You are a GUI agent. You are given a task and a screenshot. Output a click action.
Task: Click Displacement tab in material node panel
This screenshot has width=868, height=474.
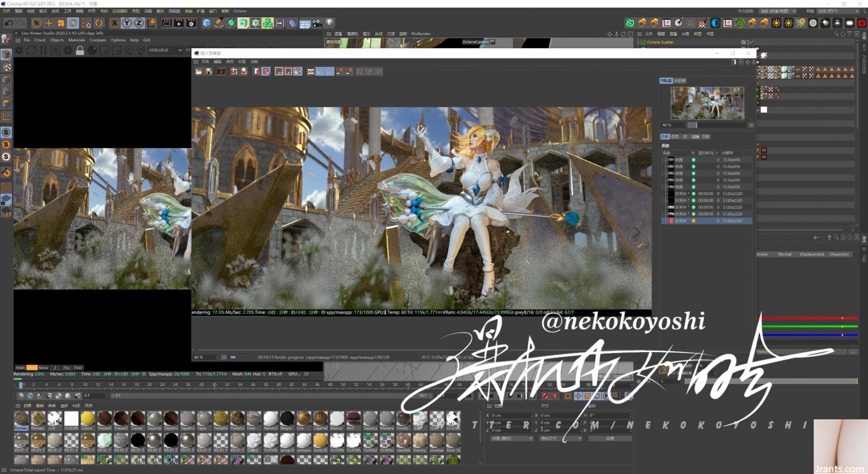(811, 254)
